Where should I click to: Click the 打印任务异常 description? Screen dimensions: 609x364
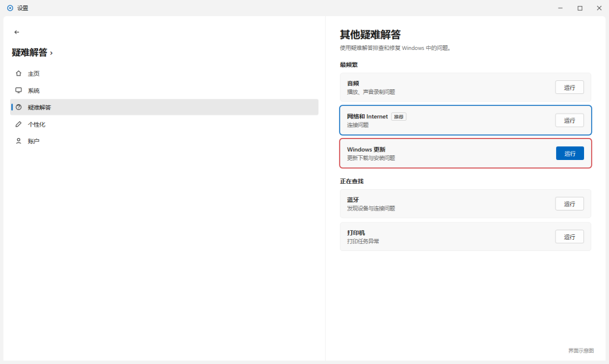[x=363, y=241]
